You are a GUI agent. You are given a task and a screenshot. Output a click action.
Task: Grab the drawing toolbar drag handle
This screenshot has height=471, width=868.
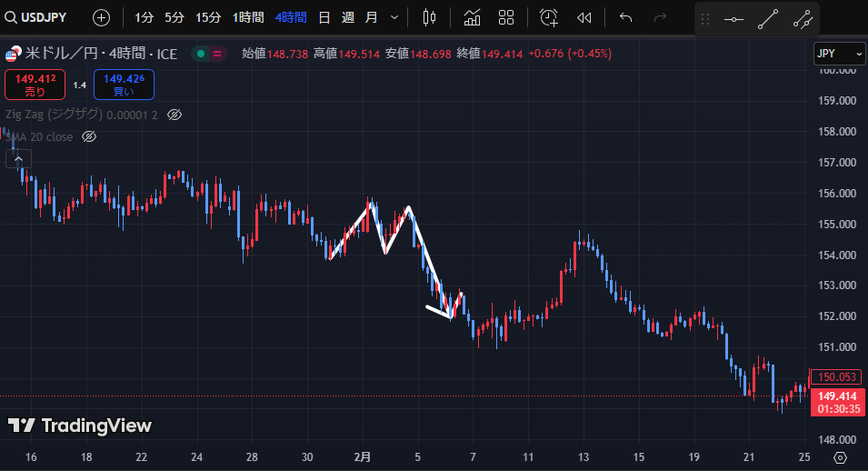(x=705, y=19)
